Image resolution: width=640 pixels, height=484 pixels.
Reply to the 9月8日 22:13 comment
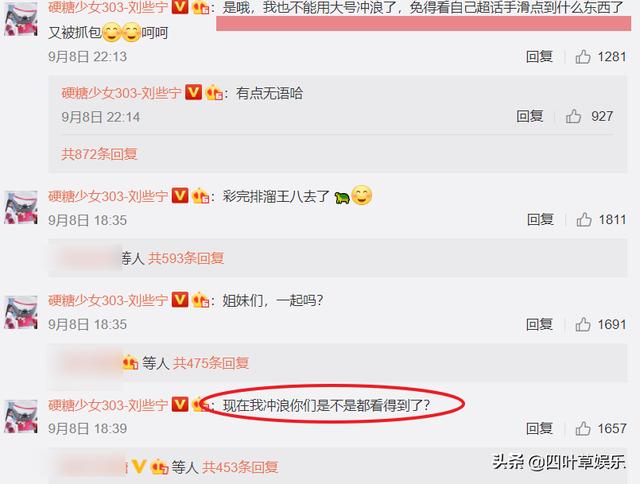pos(539,57)
